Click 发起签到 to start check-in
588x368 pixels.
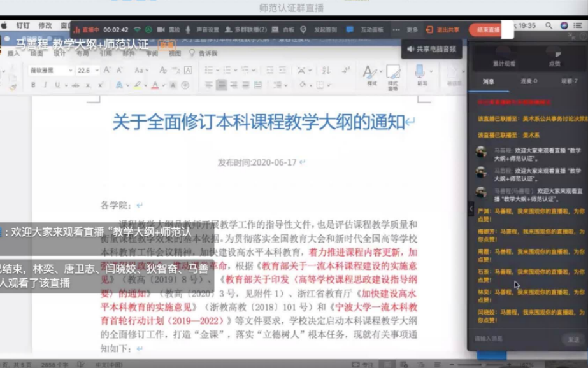pos(320,30)
